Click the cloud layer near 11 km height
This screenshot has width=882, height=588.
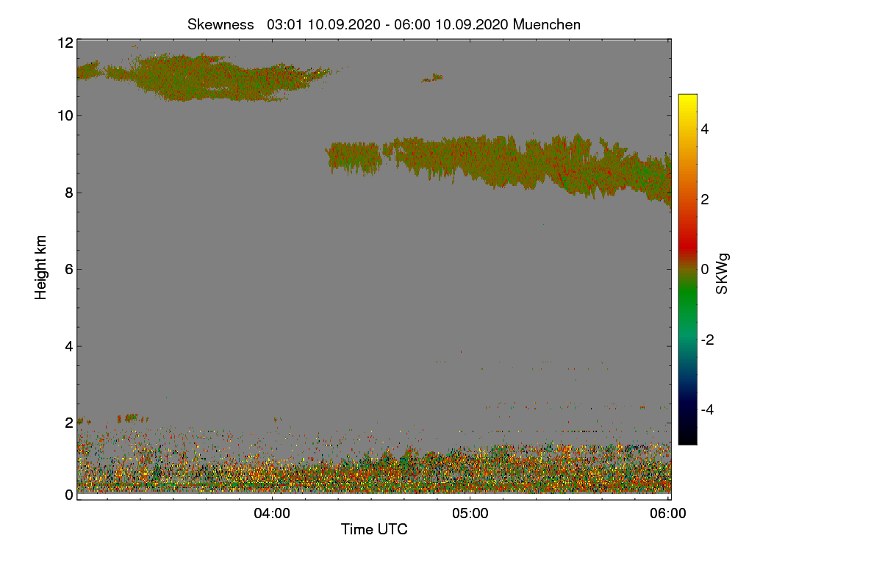pyautogui.click(x=209, y=77)
